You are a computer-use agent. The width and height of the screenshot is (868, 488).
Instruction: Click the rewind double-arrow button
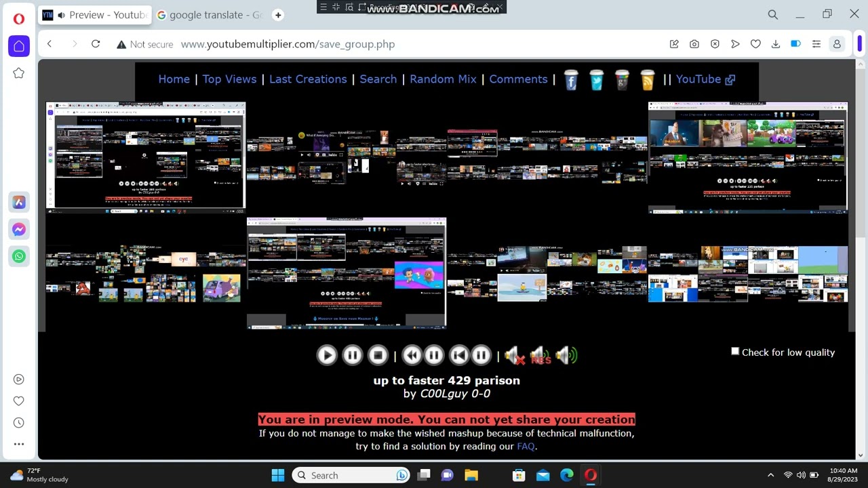coord(411,355)
